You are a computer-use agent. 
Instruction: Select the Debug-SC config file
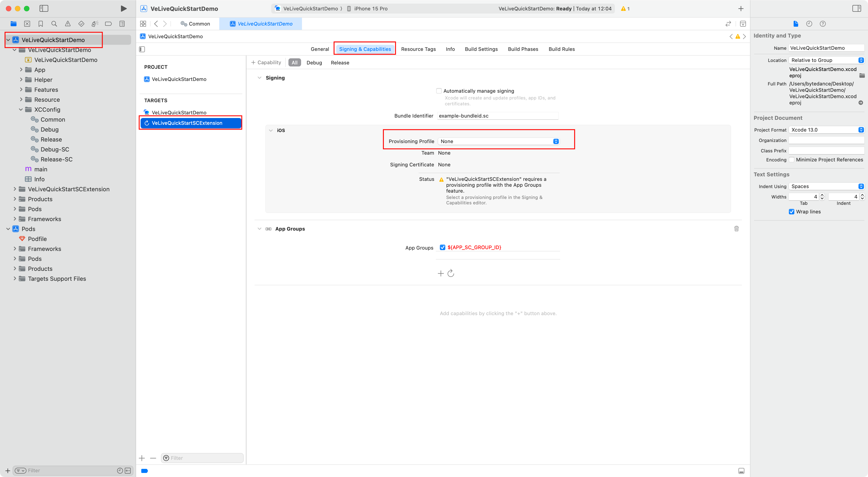tap(54, 149)
